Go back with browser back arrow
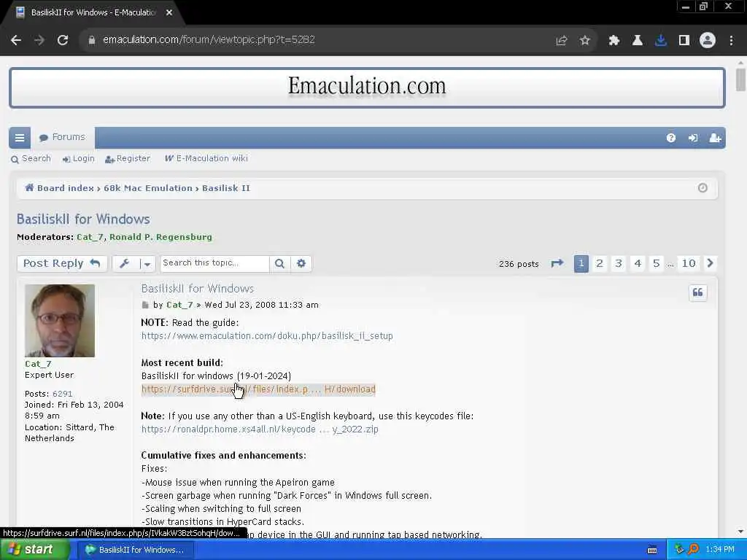 (16, 40)
